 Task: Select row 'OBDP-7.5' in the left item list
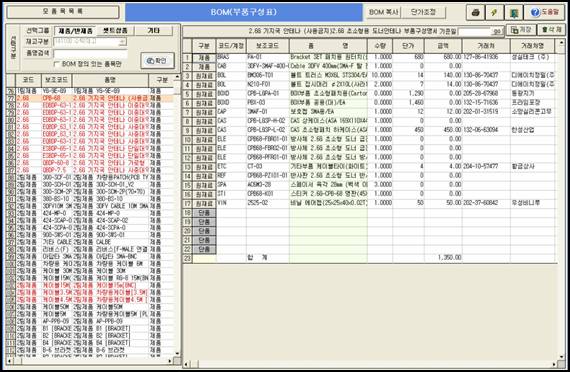(x=90, y=170)
